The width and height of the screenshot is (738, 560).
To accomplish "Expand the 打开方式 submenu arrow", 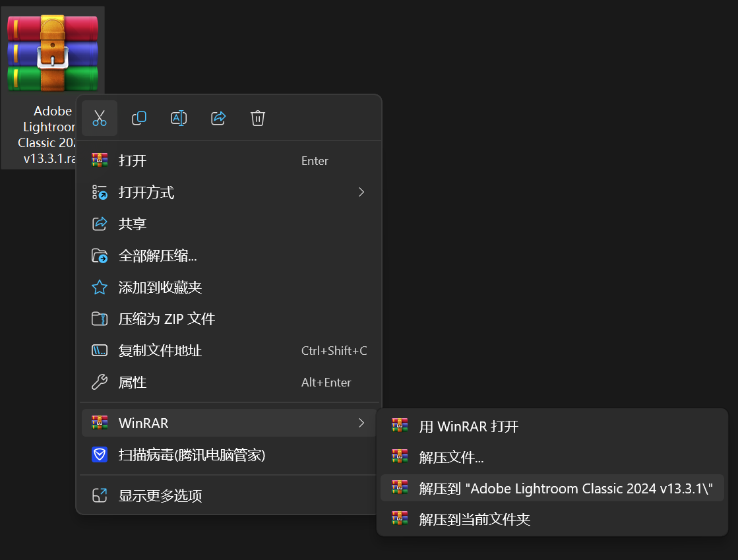I will click(361, 192).
